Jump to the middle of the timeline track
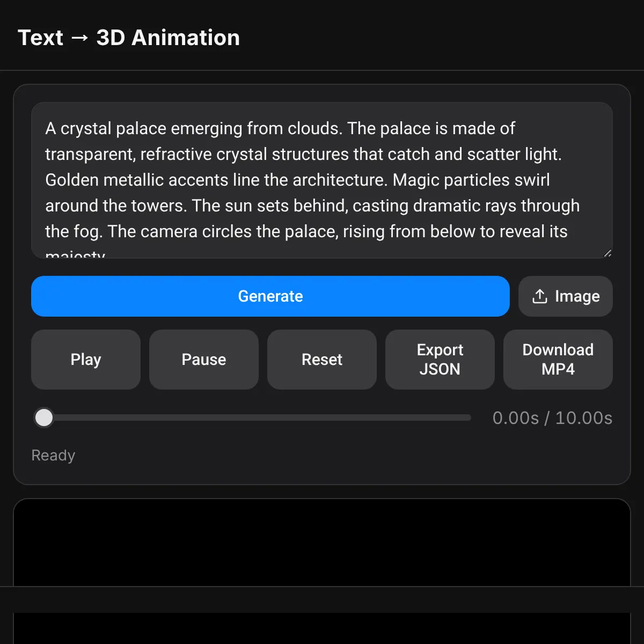This screenshot has height=644, width=644. [x=252, y=418]
